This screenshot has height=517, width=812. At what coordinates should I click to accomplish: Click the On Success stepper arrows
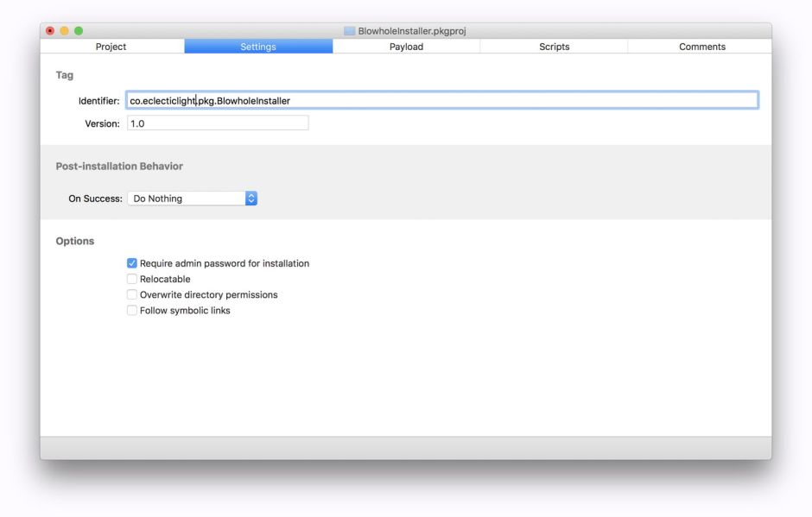coord(251,198)
